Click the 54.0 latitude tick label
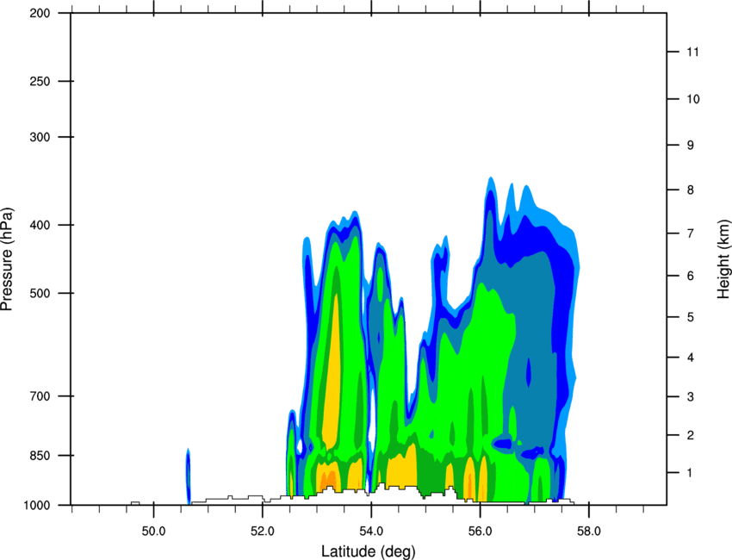Screen dimensions: 732x560 (x=371, y=532)
